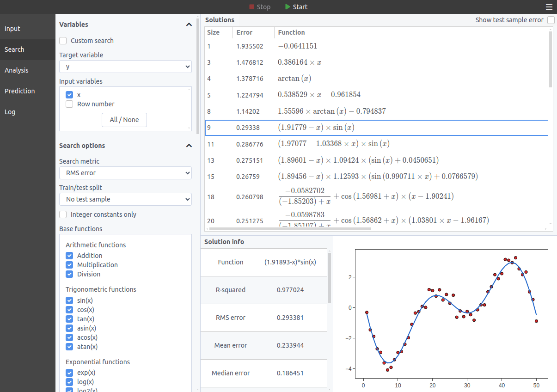This screenshot has height=392, width=557.
Task: Enable Custom search
Action: tap(63, 40)
